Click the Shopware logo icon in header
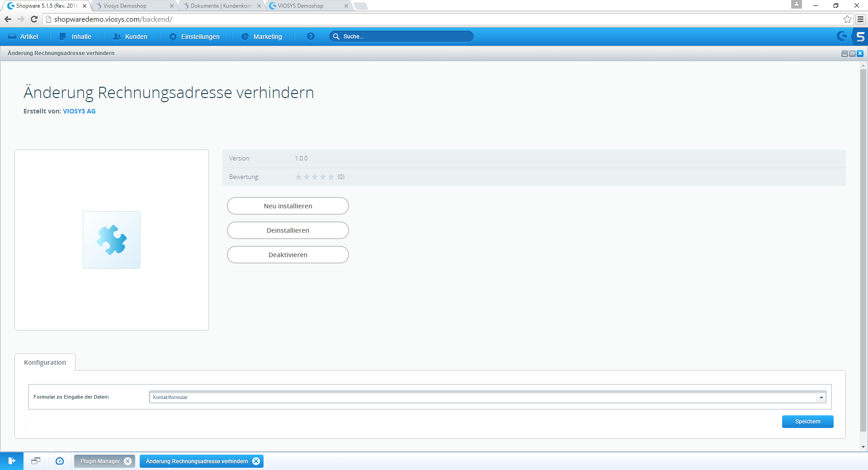Image resolution: width=868 pixels, height=470 pixels. click(x=842, y=36)
